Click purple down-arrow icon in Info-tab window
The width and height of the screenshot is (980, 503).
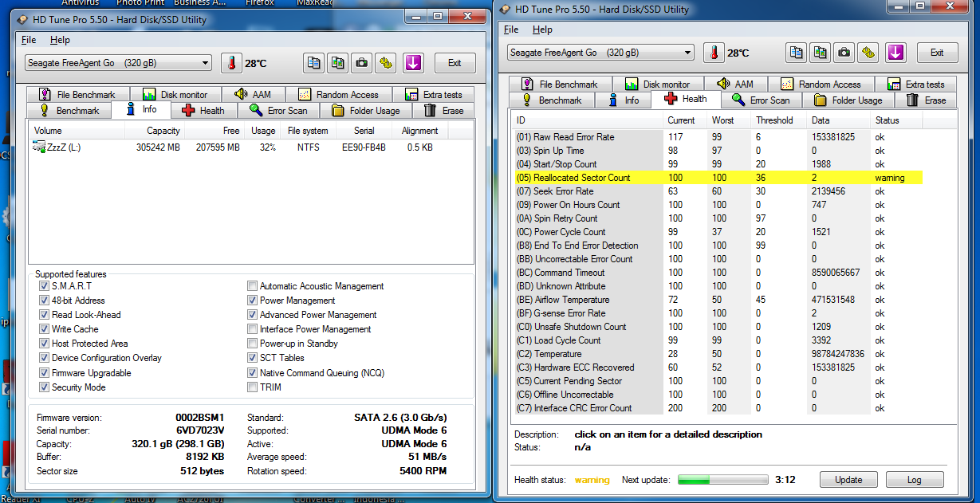click(412, 63)
